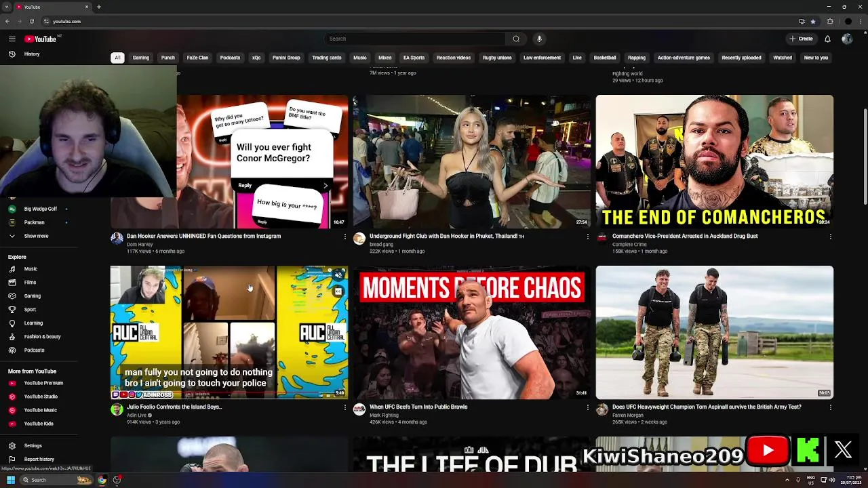Open Podcasts in the Explore sidebar

click(x=34, y=350)
